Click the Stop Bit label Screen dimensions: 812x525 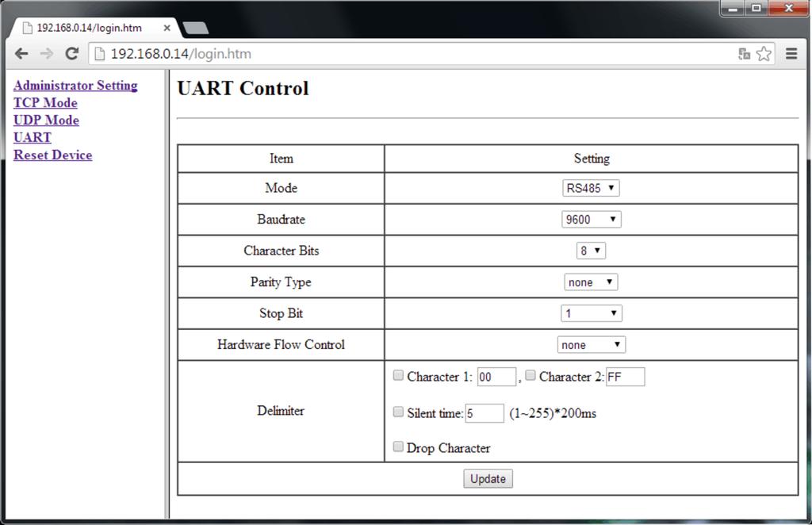click(281, 313)
